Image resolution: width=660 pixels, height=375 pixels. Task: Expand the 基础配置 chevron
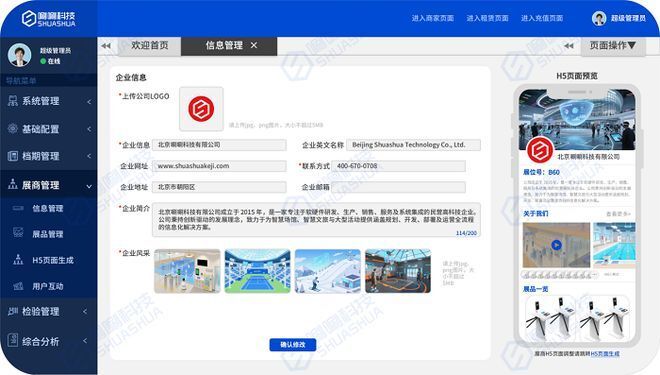[89, 129]
